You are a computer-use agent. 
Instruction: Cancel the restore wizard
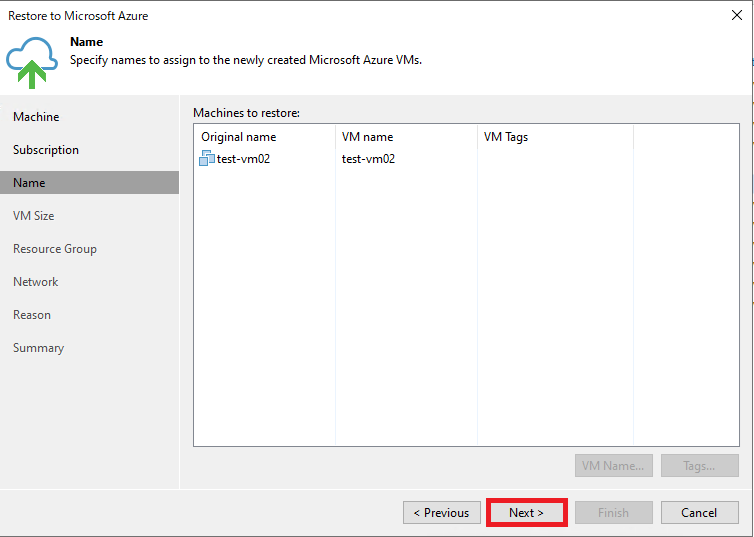click(699, 512)
